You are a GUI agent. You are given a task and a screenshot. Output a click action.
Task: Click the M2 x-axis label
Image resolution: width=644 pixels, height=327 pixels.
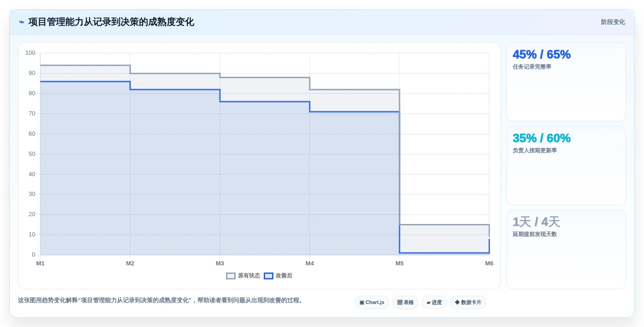[x=130, y=264]
